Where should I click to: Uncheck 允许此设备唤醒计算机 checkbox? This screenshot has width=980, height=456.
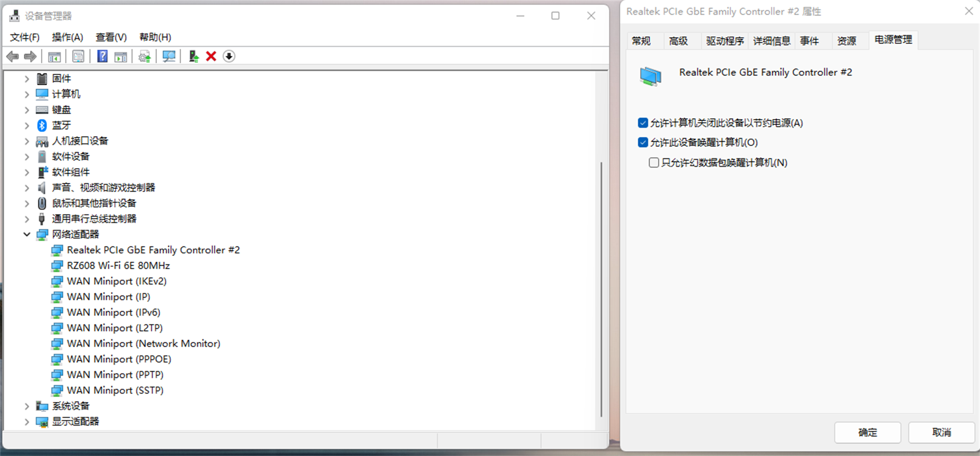click(643, 142)
